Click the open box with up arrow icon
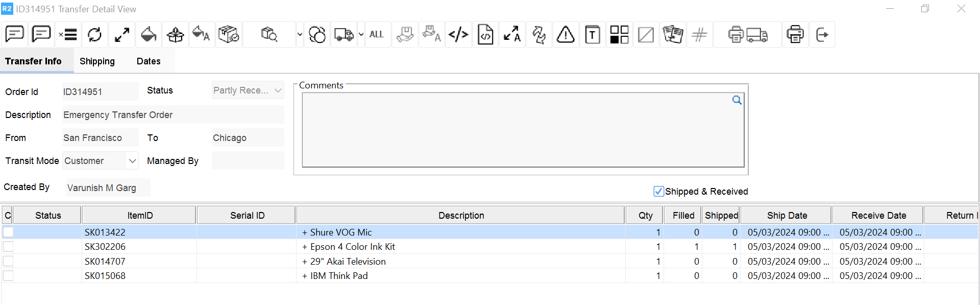Image resolution: width=980 pixels, height=305 pixels. coord(175,35)
